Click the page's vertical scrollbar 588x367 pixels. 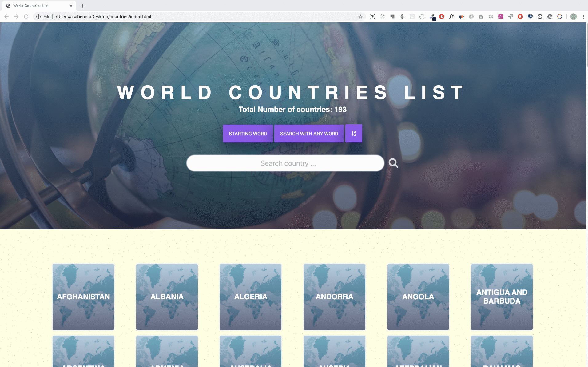click(x=586, y=46)
